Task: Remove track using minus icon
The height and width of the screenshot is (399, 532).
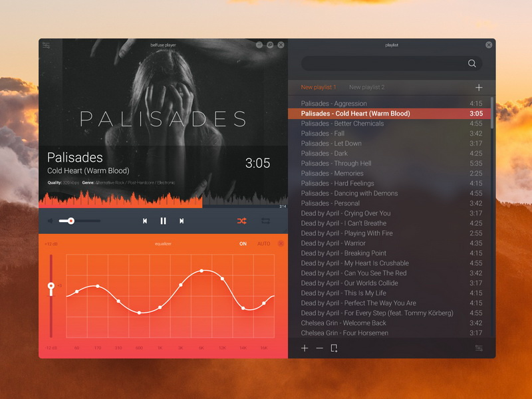Action: 320,348
